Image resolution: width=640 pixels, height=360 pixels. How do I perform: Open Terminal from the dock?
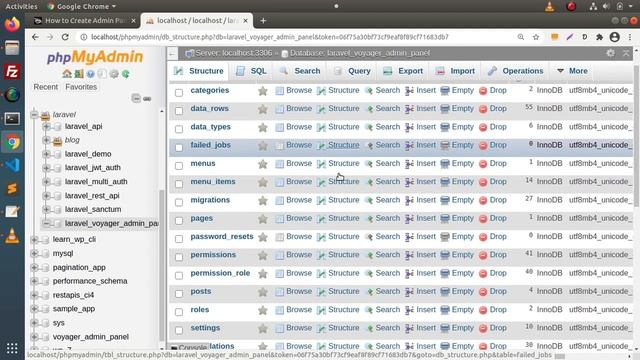click(x=12, y=119)
